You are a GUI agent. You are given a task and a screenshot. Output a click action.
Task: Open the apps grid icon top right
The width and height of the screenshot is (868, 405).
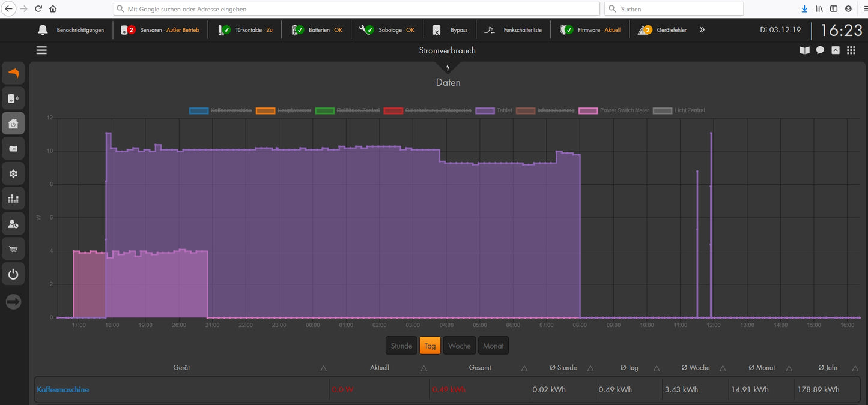(851, 50)
